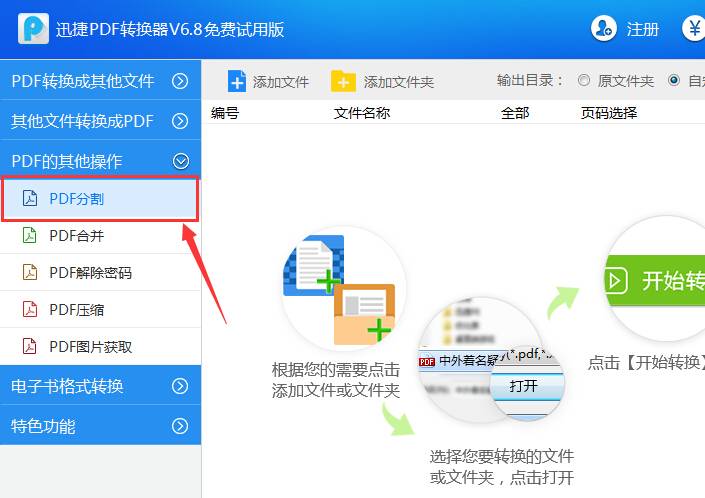The width and height of the screenshot is (705, 498).
Task: Select the custom output directory radio button
Action: pos(674,80)
